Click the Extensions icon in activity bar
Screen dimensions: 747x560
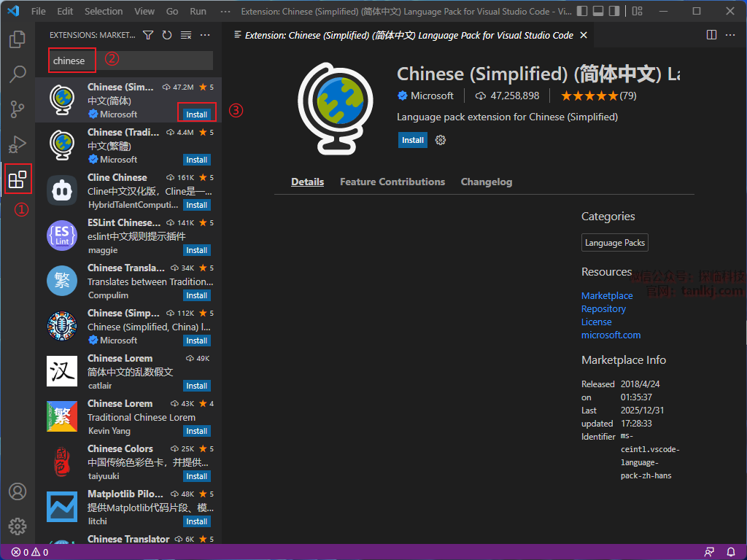[x=18, y=179]
